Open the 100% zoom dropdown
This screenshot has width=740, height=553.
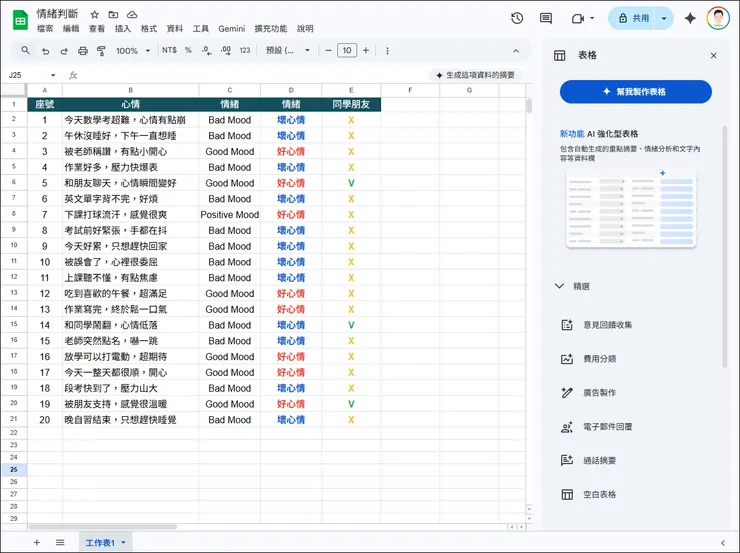click(133, 50)
